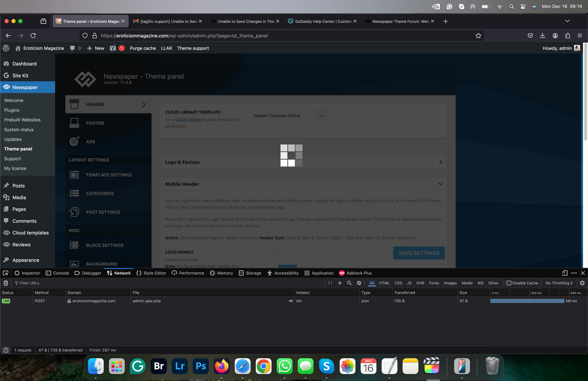The height and width of the screenshot is (381, 588).
Task: Click the comments bubble icon in admin bar
Action: pyautogui.click(x=73, y=48)
